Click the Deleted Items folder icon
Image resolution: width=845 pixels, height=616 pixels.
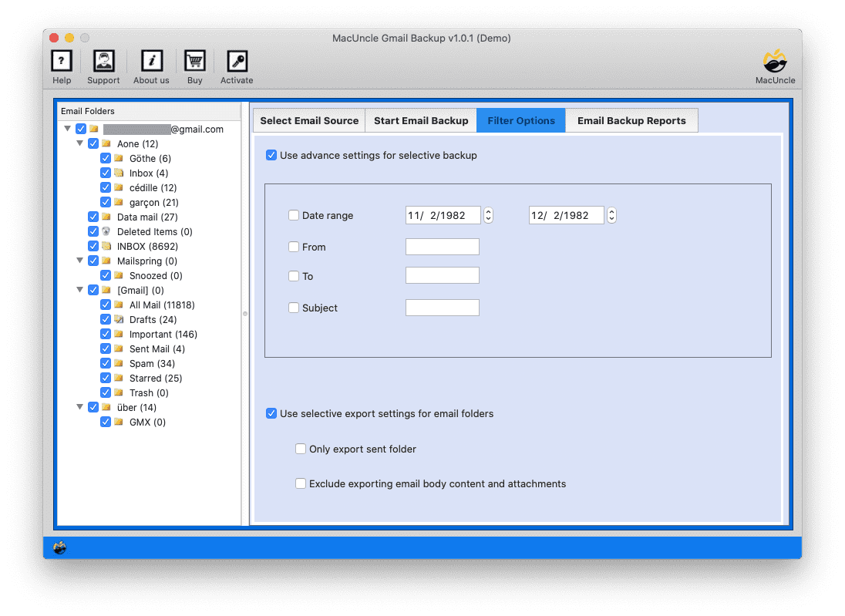(x=106, y=232)
